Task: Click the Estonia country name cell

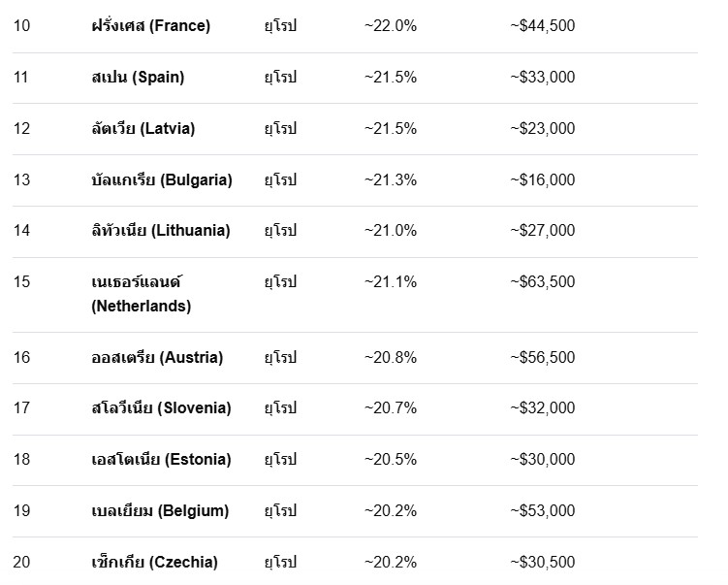Action: tap(161, 459)
